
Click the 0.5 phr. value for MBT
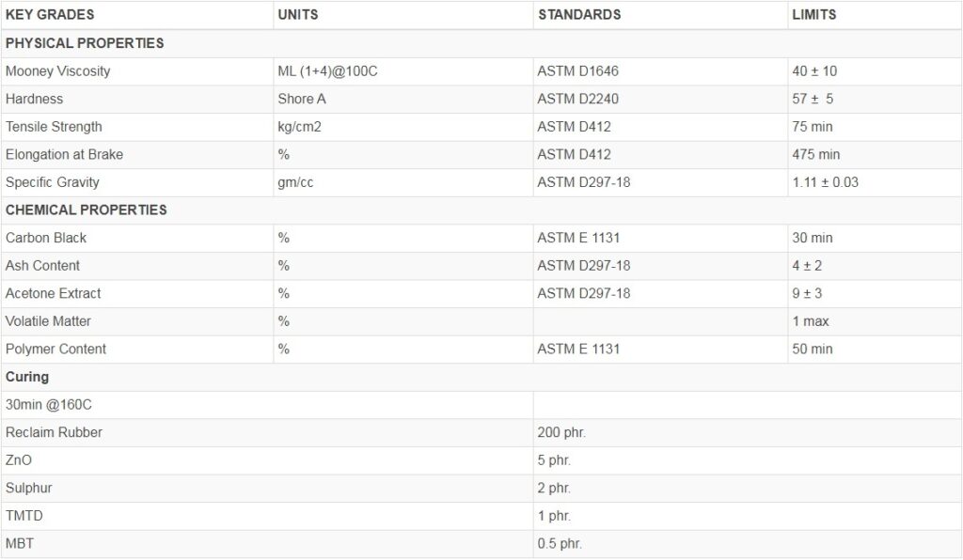coord(560,544)
